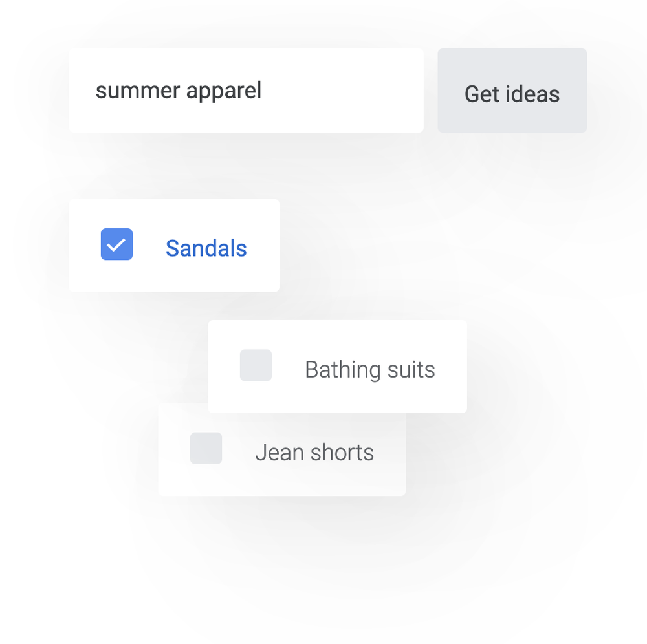This screenshot has width=647, height=644.
Task: Click the Jean shorts label text
Action: pyautogui.click(x=314, y=452)
